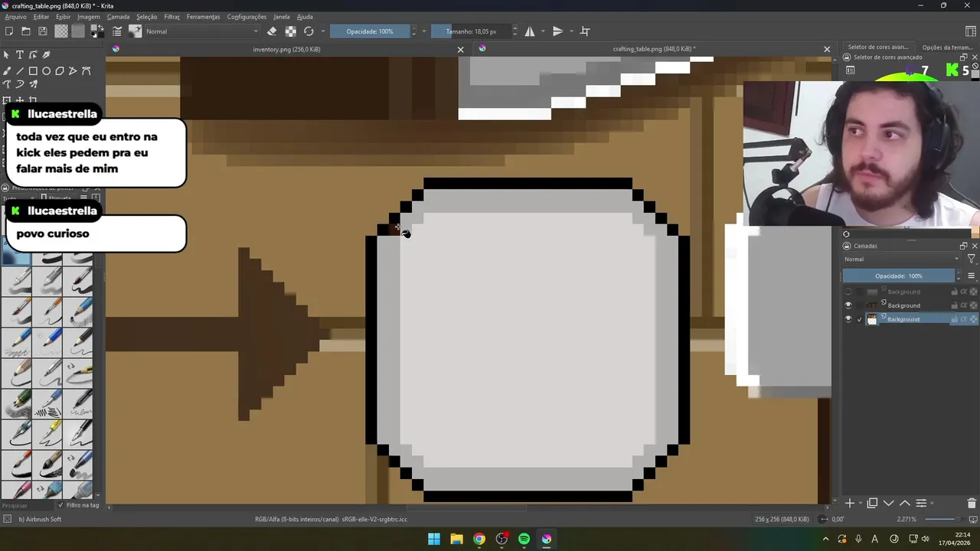980x551 pixels.
Task: Toggle eraser mode in toolbar
Action: [x=272, y=31]
